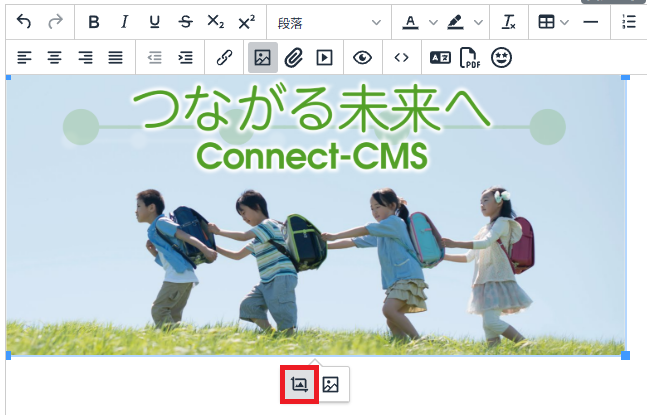Open image options from floating toolbar
Viewport: 647px width, 415px height.
point(331,384)
